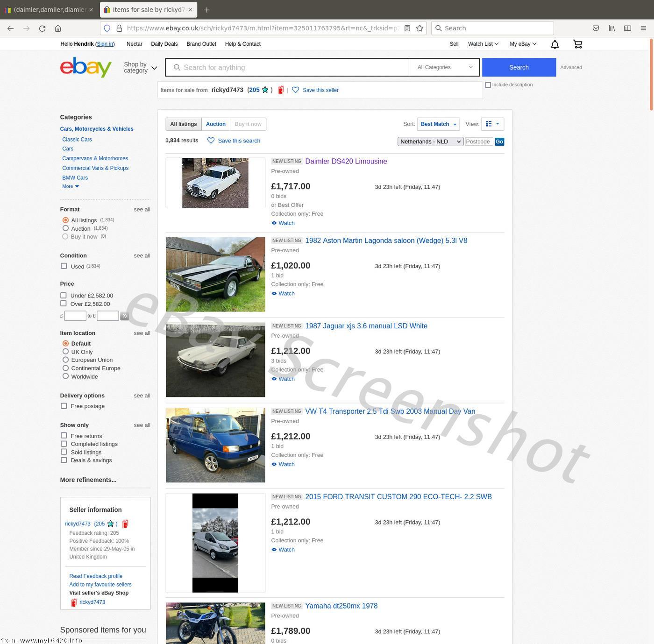Open the eBay notifications bell
654x644 pixels.
click(554, 44)
